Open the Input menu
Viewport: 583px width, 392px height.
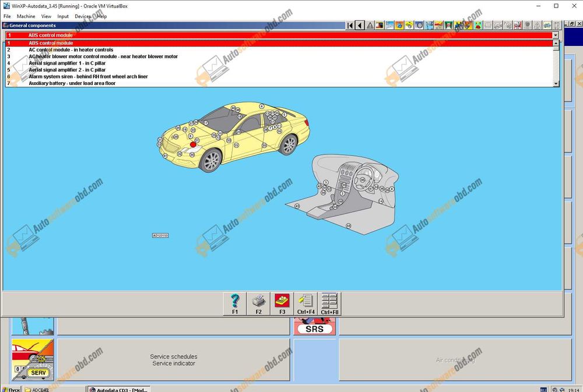[x=63, y=16]
